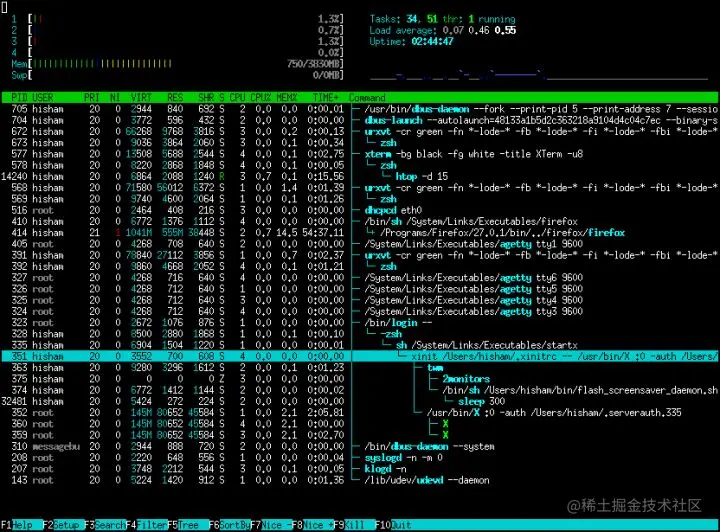The image size is (720, 532).
Task: Sort by the RES column header
Action: coord(175,97)
